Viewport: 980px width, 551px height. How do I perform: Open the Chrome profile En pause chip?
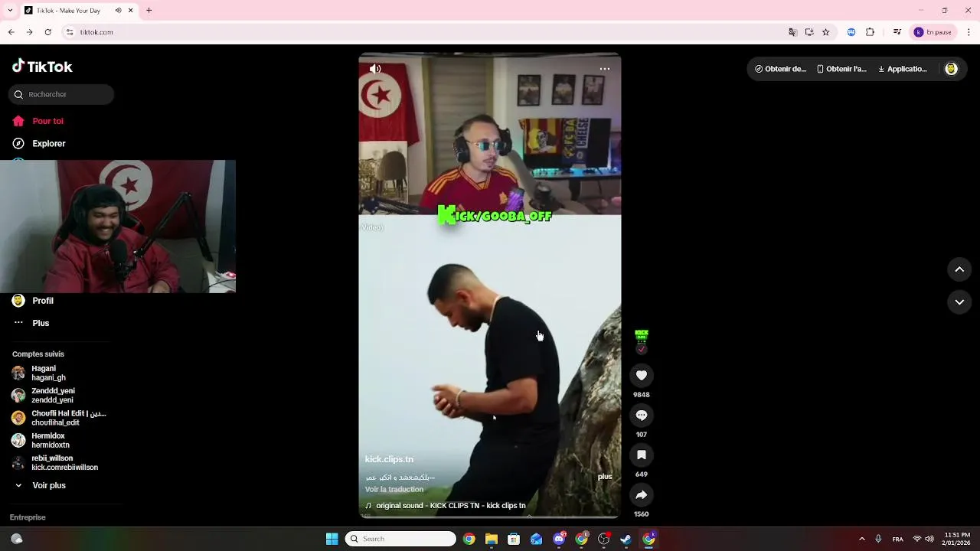(933, 32)
